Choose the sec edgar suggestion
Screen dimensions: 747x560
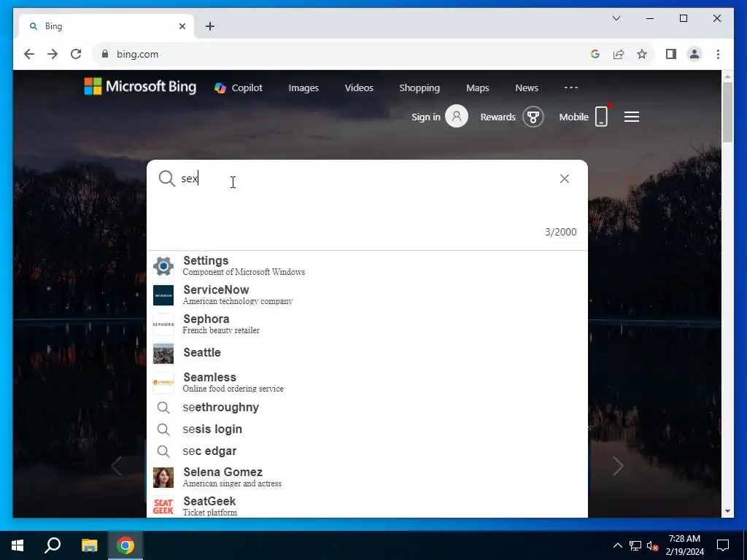pyautogui.click(x=368, y=451)
